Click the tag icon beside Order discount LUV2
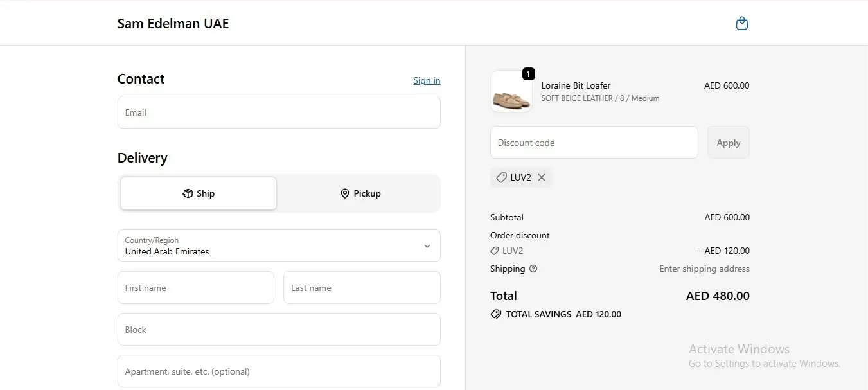Image resolution: width=868 pixels, height=390 pixels. coord(495,251)
